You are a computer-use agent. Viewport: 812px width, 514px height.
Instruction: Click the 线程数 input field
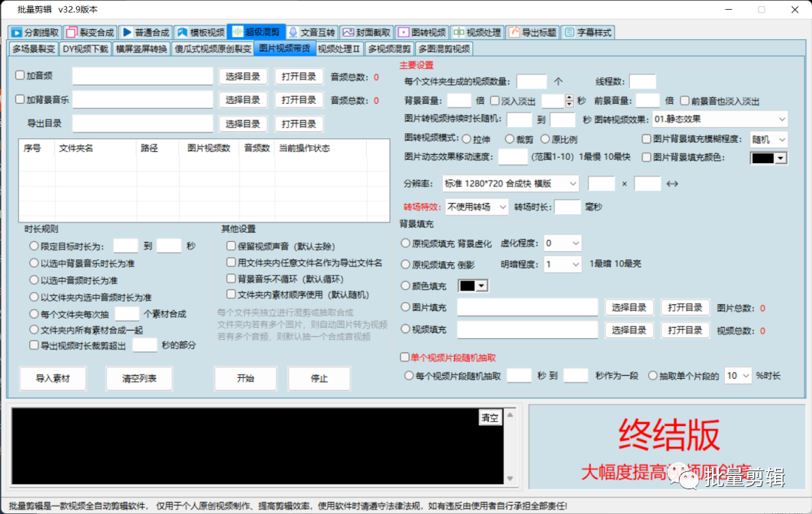click(x=643, y=81)
